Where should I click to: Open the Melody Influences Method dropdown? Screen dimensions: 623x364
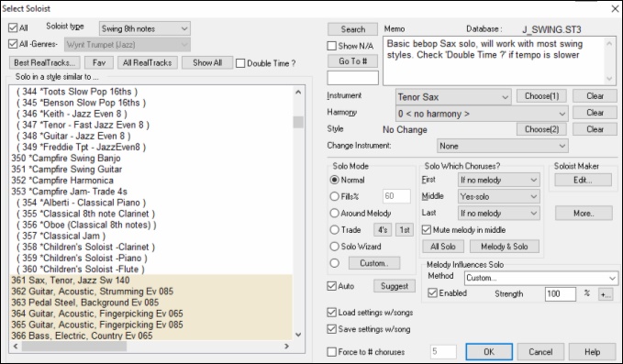[x=541, y=278]
